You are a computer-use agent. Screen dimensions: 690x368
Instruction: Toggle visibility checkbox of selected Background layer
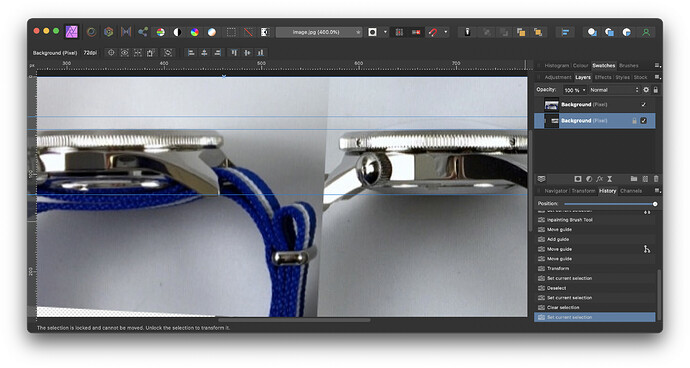coord(643,121)
